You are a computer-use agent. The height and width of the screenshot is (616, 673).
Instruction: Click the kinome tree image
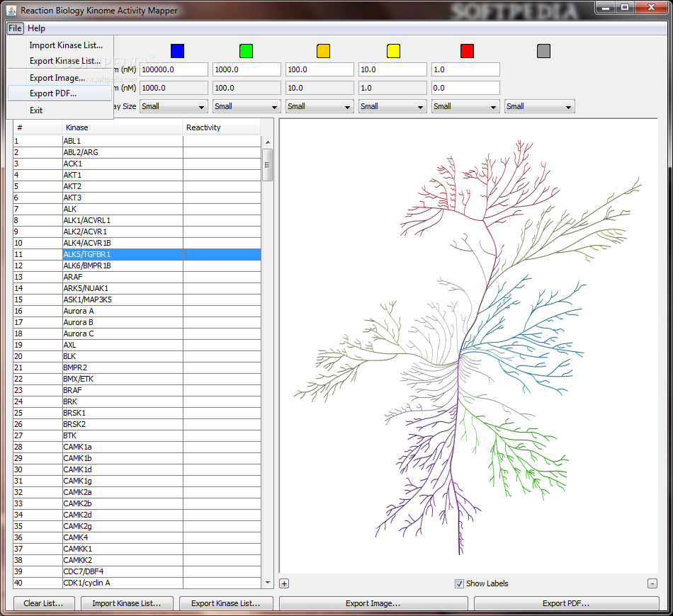click(468, 346)
